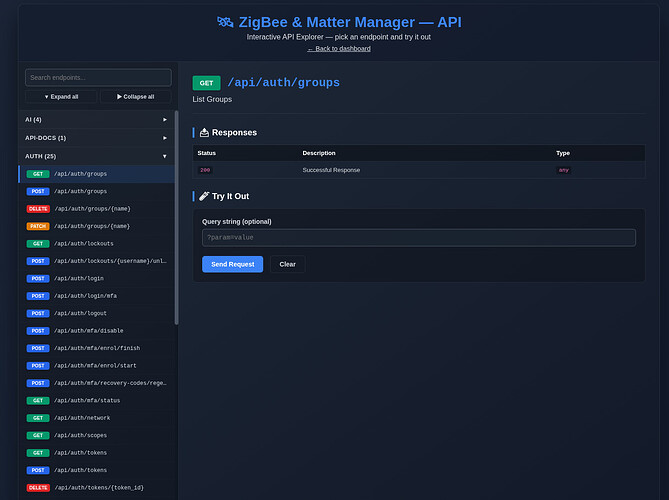
Task: Select POST /api/auth/tokens endpoint
Action: [x=96, y=470]
